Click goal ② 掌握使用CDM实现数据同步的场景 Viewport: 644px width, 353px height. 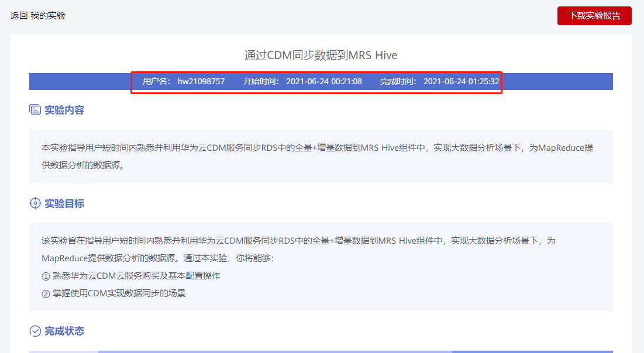pos(113,293)
